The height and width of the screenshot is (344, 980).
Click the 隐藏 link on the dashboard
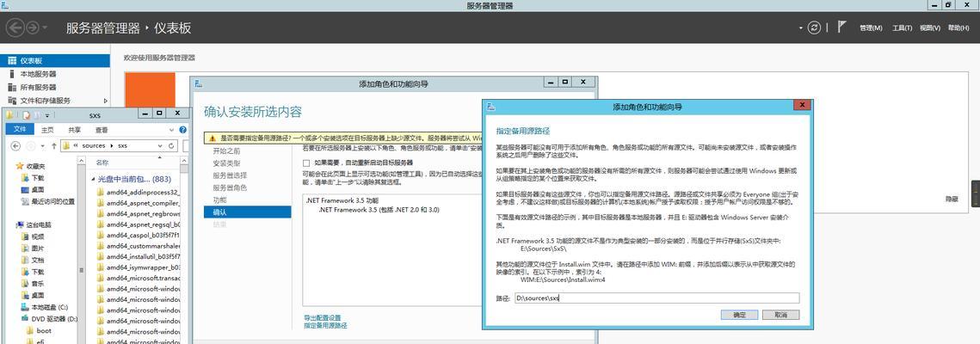pyautogui.click(x=951, y=199)
